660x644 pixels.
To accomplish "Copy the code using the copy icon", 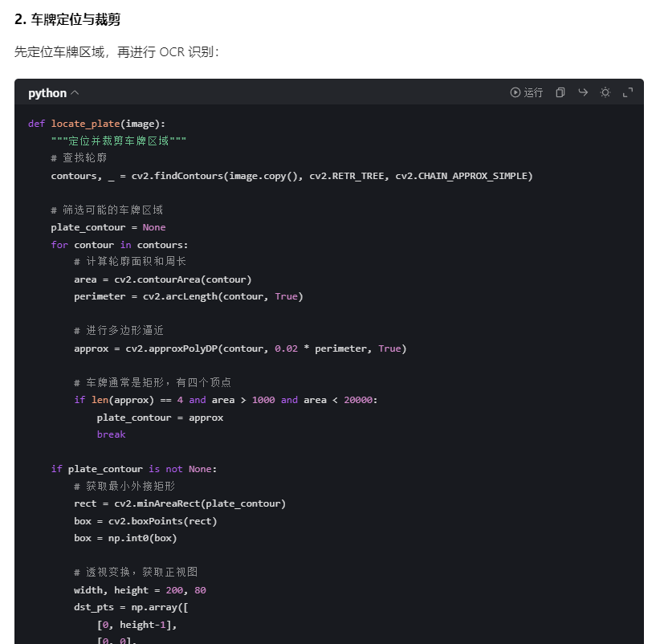I will pyautogui.click(x=560, y=92).
